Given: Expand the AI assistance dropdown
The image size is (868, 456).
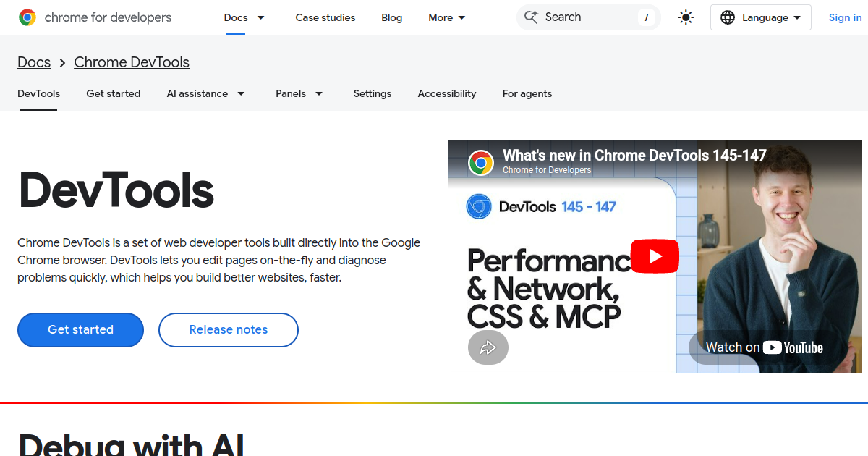Looking at the screenshot, I should point(241,93).
